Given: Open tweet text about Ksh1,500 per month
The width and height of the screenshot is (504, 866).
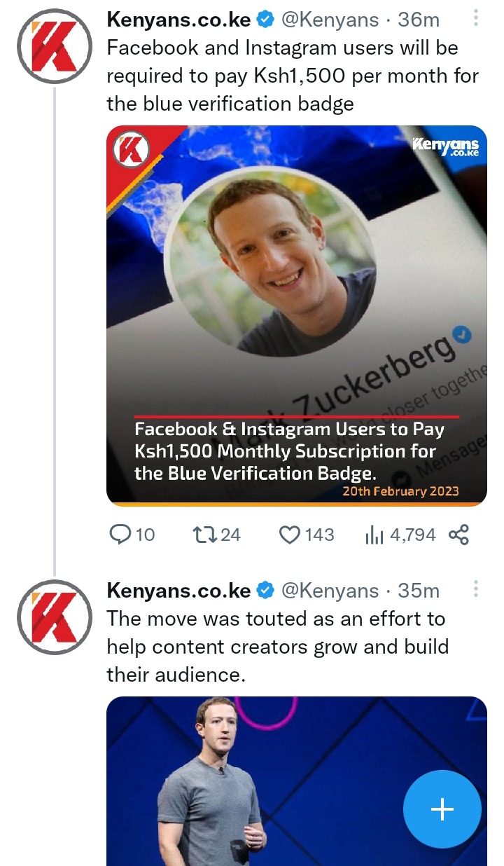Looking at the screenshot, I should coord(293,76).
